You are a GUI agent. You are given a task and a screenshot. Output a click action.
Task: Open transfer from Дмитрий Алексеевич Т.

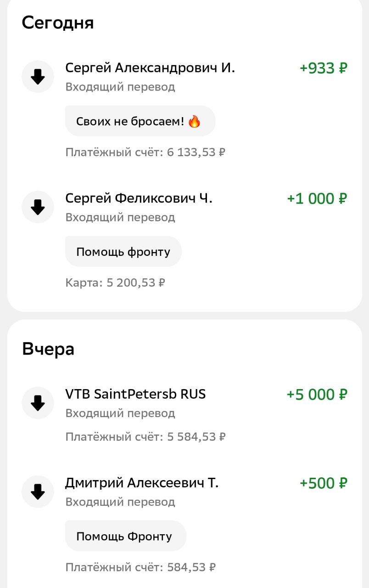(142, 483)
